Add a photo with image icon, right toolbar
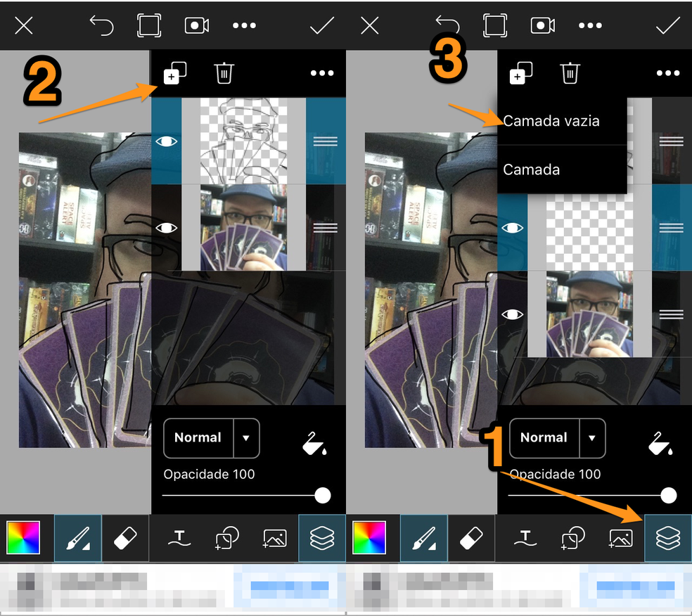This screenshot has width=692, height=616. pos(620,539)
